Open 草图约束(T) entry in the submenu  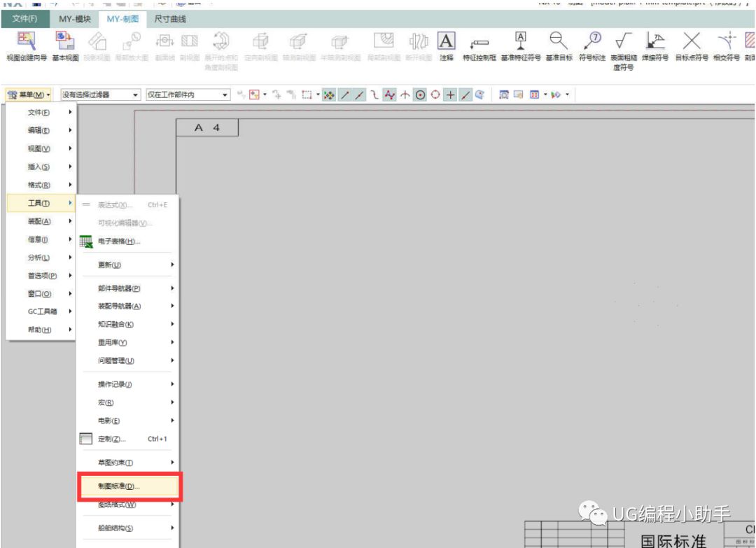(128, 462)
